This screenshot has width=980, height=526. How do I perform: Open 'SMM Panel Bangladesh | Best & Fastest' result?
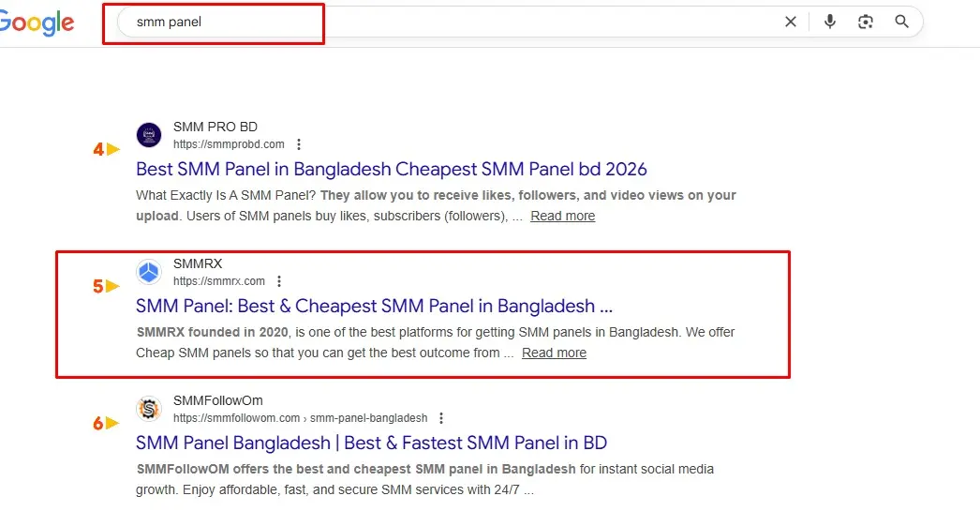[x=371, y=443]
